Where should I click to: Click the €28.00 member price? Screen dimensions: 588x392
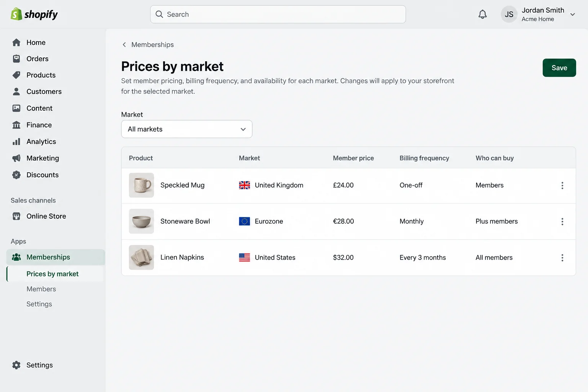pos(343,221)
